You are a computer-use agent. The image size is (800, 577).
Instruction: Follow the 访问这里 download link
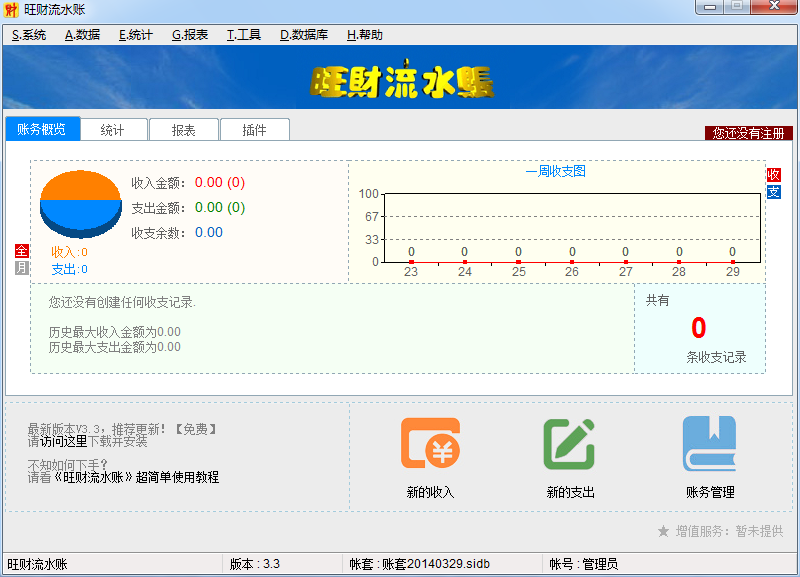tap(64, 441)
